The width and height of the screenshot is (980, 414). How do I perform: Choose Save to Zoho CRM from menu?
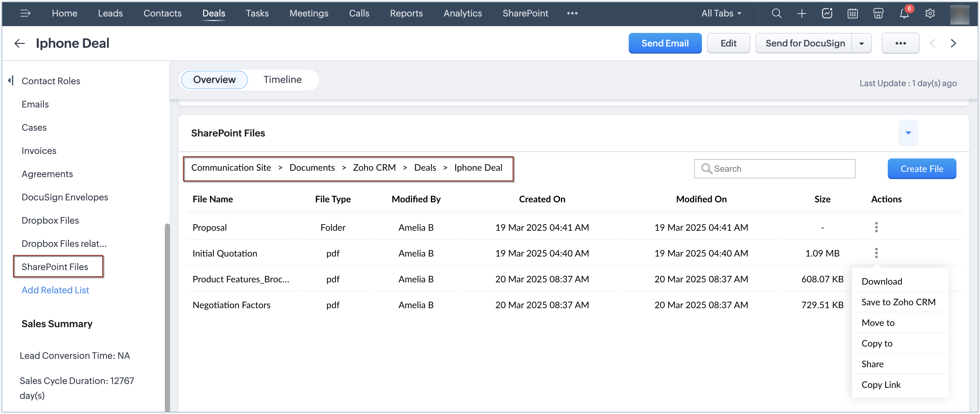(898, 302)
